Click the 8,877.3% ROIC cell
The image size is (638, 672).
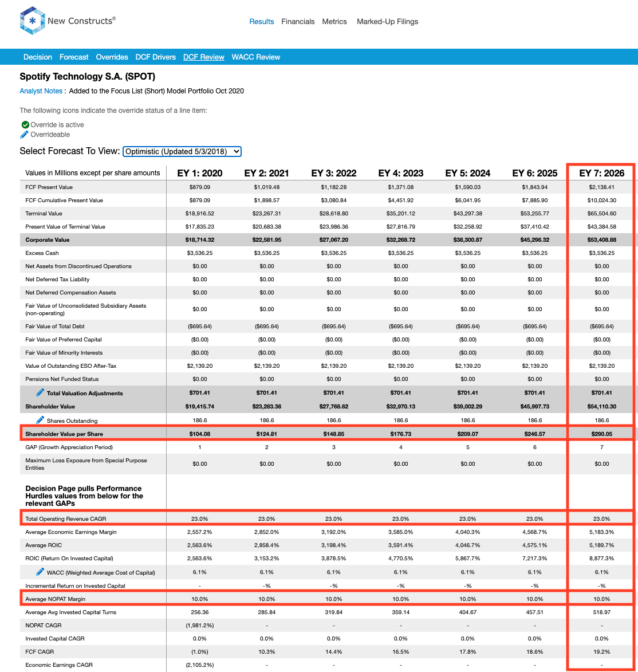point(601,559)
